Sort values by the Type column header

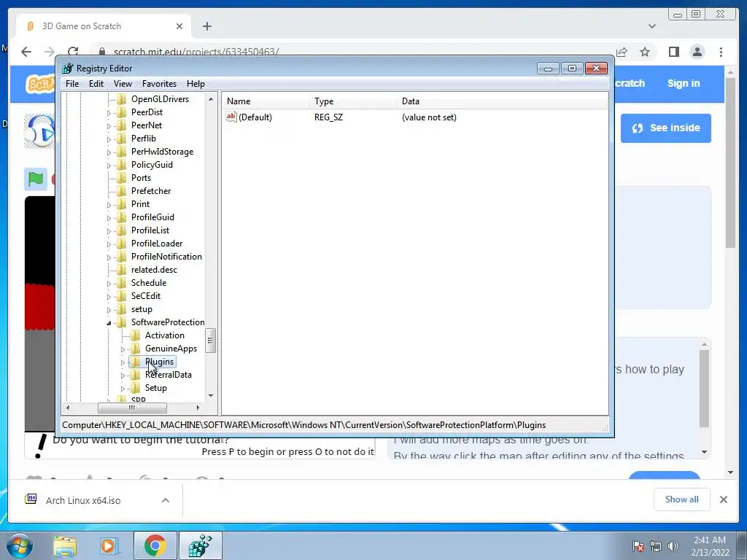(x=353, y=101)
